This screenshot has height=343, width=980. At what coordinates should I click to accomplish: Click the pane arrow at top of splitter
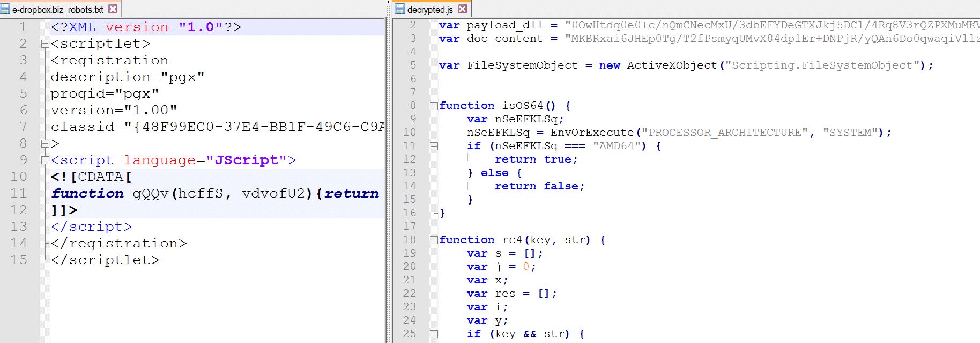tap(388, 3)
